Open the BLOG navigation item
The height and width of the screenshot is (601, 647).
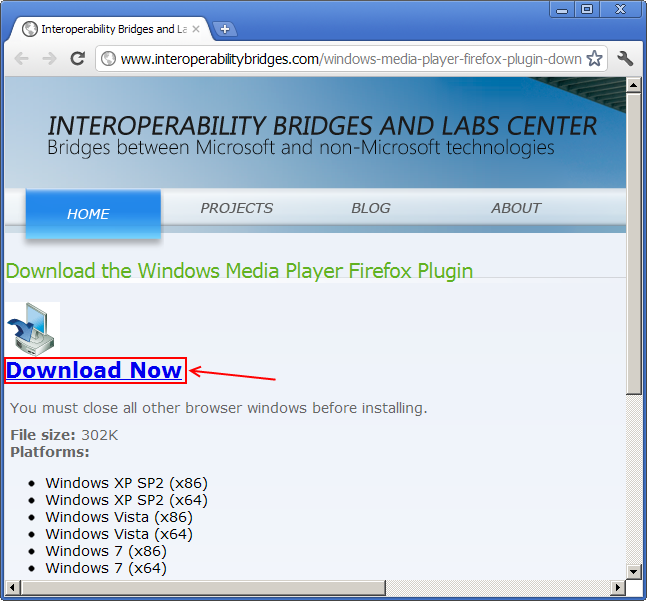(x=371, y=208)
